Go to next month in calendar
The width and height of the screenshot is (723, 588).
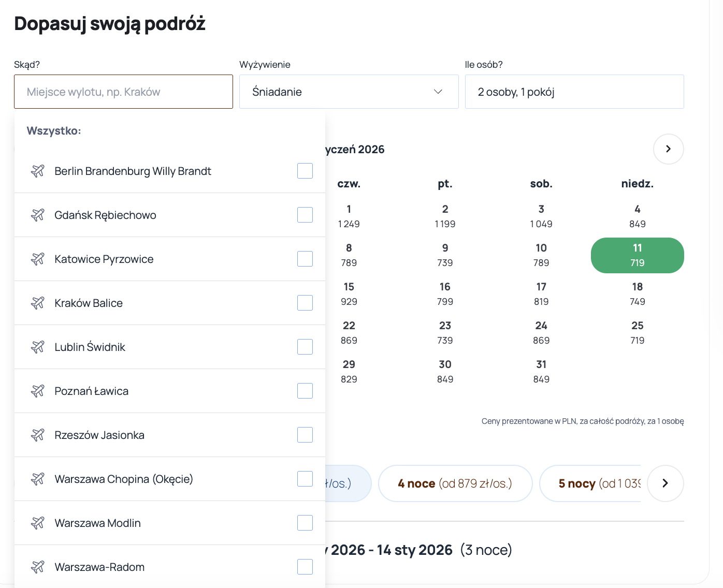tap(668, 149)
